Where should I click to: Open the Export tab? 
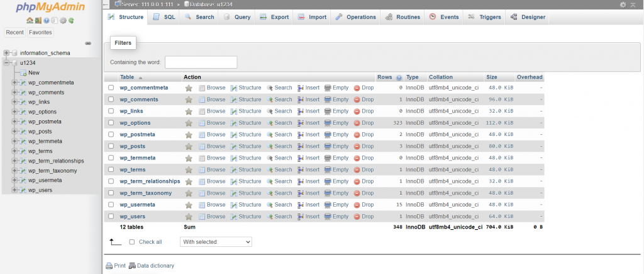click(274, 17)
